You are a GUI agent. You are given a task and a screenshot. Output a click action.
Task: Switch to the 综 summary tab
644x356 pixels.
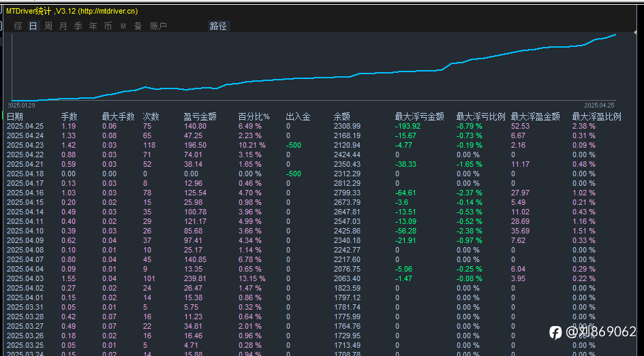18,26
